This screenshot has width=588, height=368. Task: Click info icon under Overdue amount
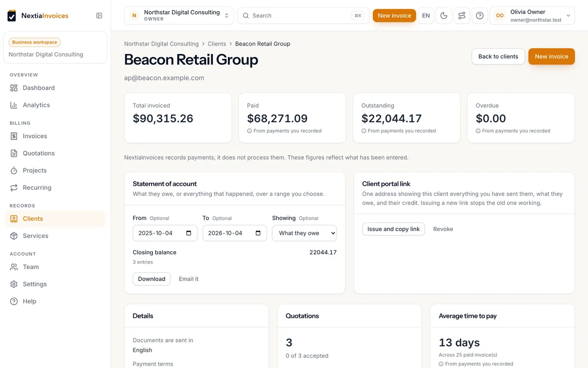(x=478, y=131)
